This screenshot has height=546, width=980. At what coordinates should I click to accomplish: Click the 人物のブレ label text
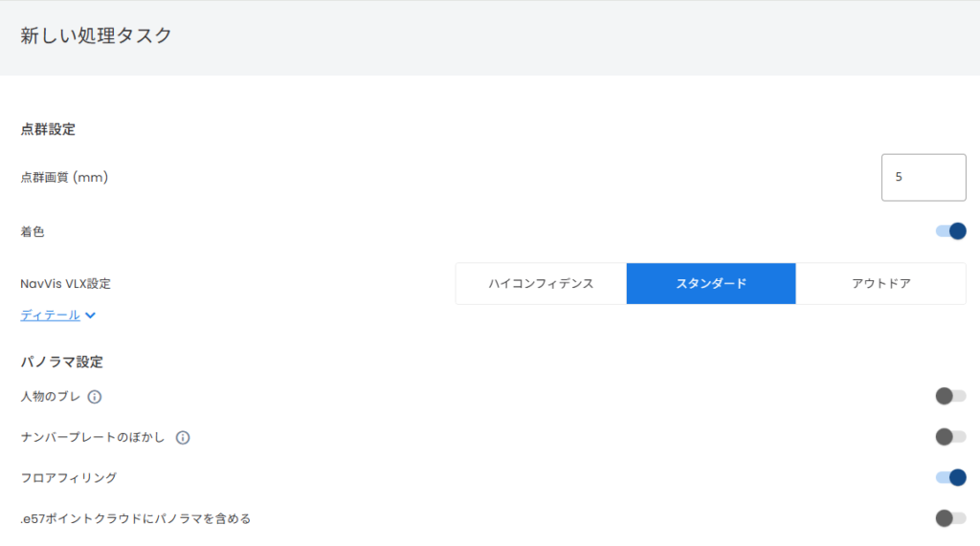tap(51, 397)
